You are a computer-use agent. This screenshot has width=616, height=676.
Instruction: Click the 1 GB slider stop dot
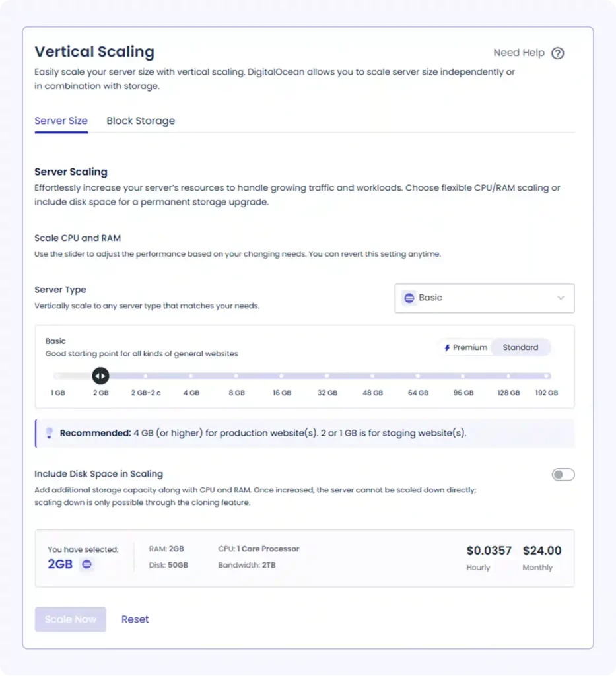tap(57, 375)
